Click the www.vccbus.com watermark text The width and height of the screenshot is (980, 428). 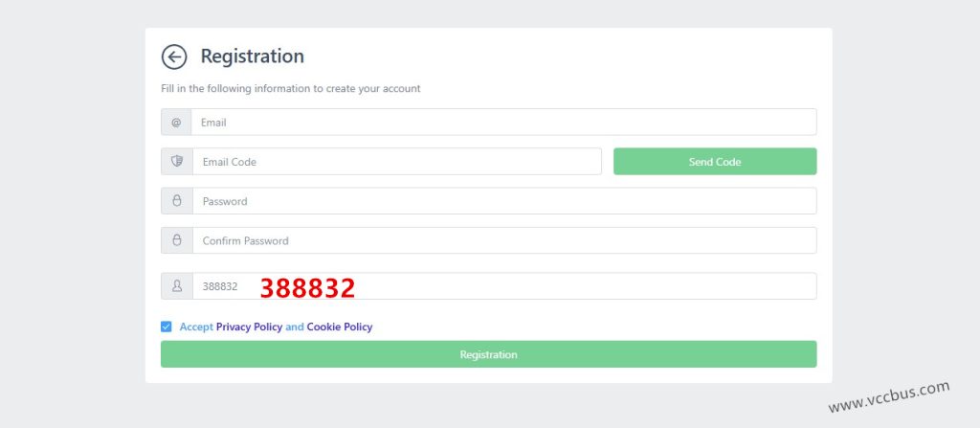[889, 397]
